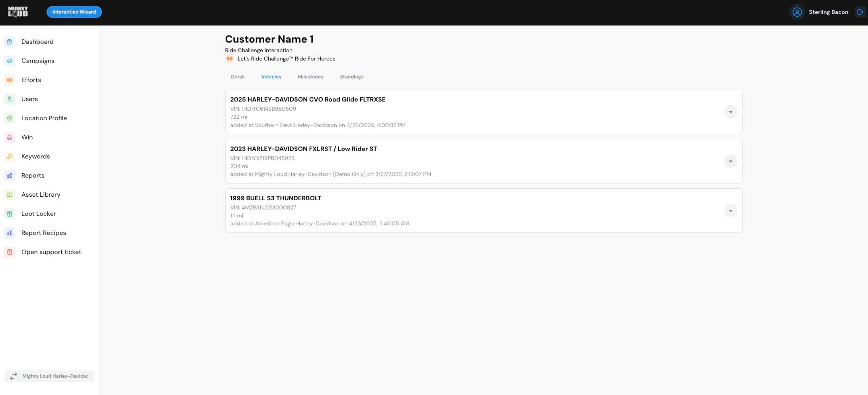Click the Keywords key icon
868x395 pixels.
[x=10, y=156]
